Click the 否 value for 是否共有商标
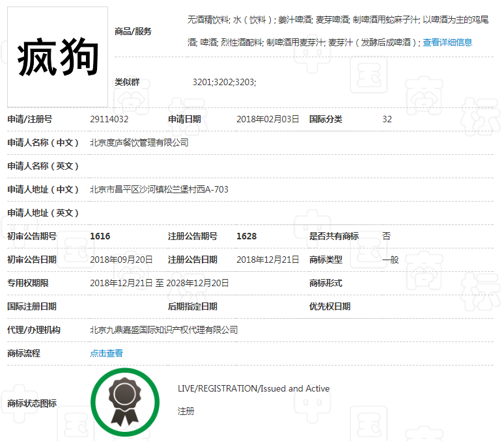 pos(386,236)
